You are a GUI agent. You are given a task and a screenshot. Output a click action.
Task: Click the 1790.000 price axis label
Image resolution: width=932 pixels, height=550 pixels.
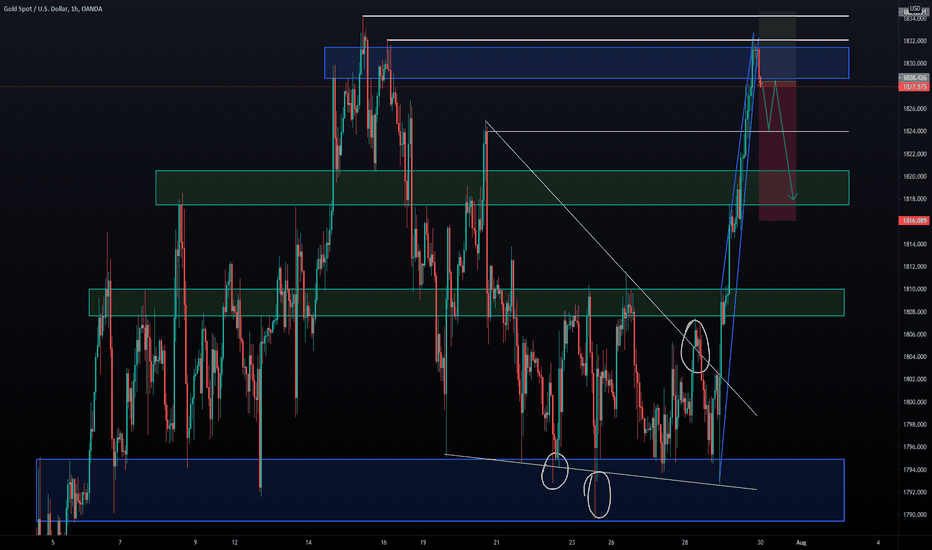point(915,515)
